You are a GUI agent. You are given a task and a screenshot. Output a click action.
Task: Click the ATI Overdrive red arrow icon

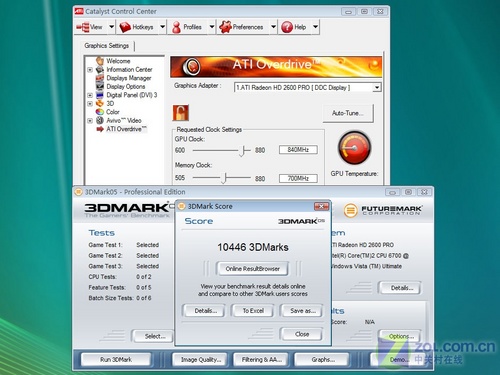click(100, 129)
